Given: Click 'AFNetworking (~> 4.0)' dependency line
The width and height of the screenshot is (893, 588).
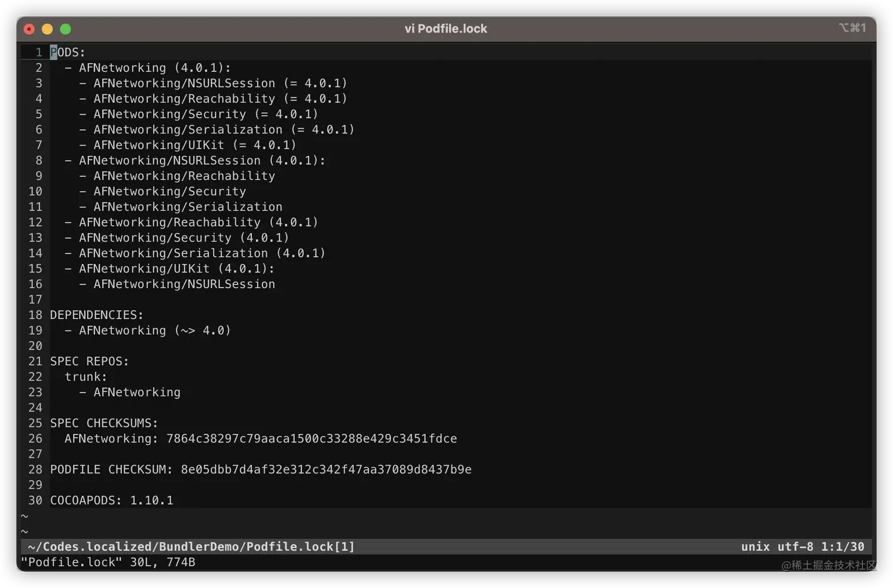Looking at the screenshot, I should click(155, 331).
